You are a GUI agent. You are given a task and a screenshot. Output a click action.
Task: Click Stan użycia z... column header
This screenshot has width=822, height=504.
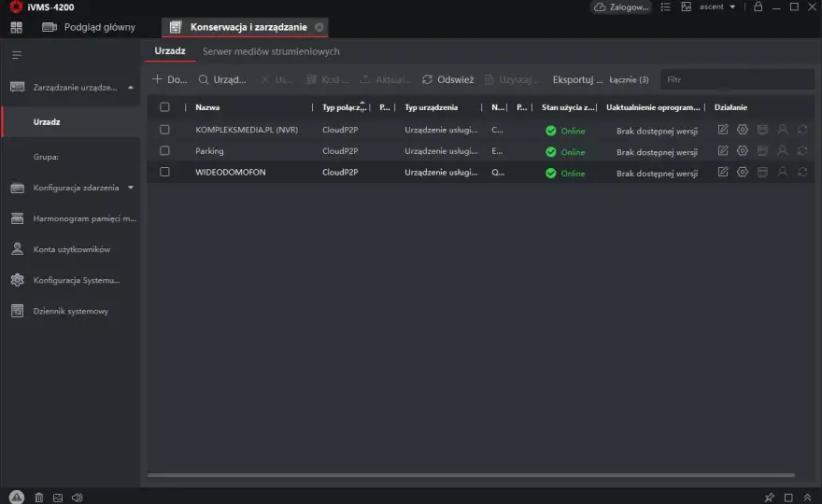coord(568,107)
